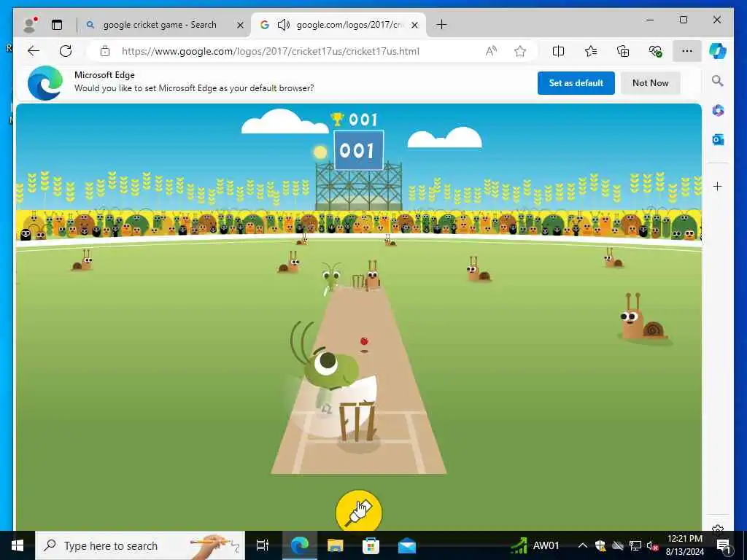Open Settings and more ellipsis menu

coord(686,51)
